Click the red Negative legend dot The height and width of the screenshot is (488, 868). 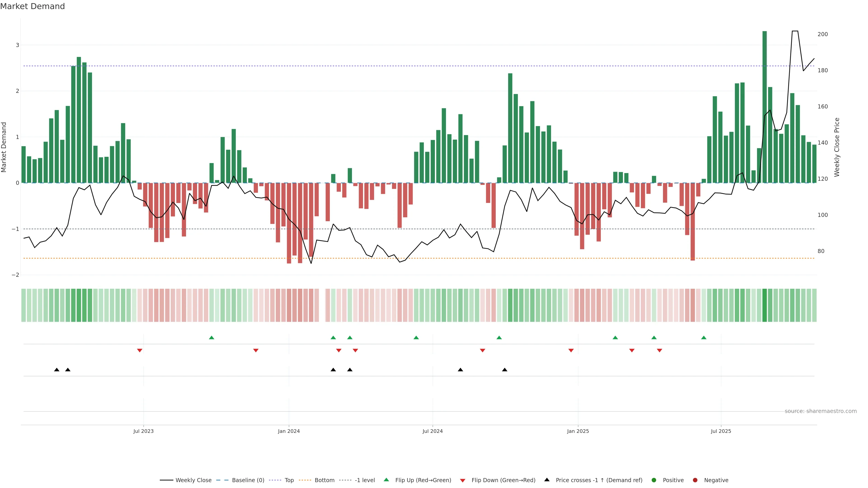(x=695, y=480)
